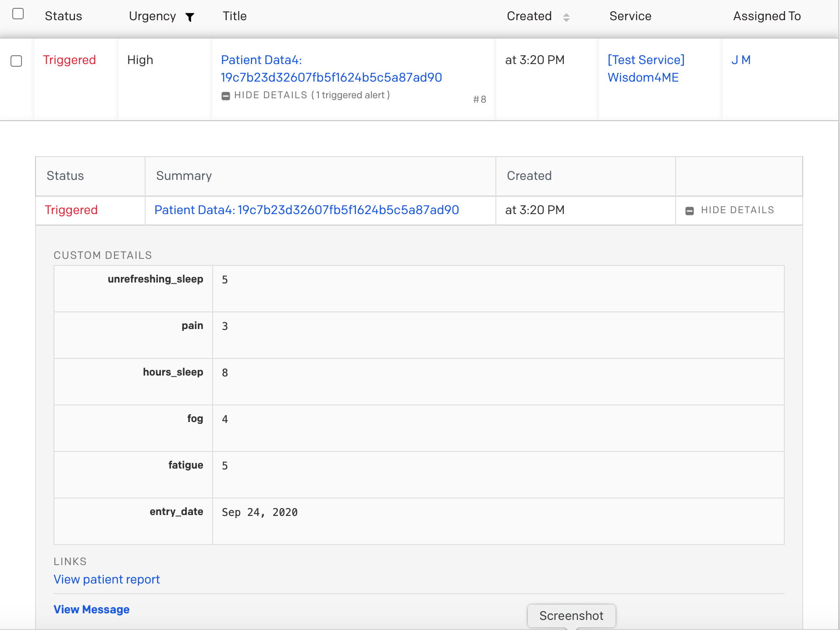
Task: Click the Created column sort arrows
Action: [x=566, y=17]
